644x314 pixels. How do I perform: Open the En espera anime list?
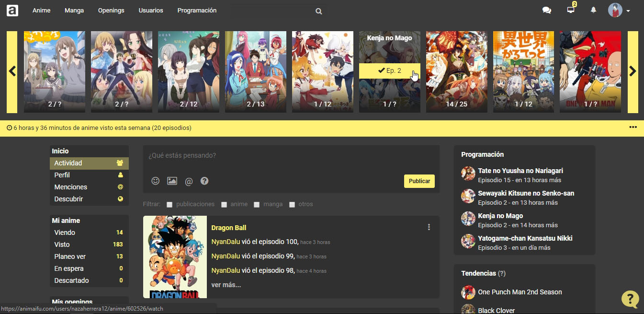click(89, 268)
